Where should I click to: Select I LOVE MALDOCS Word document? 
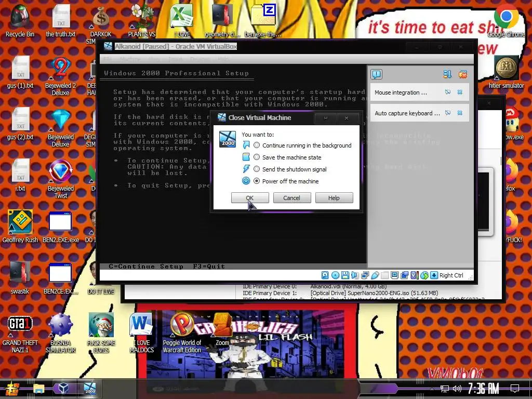pos(141,333)
